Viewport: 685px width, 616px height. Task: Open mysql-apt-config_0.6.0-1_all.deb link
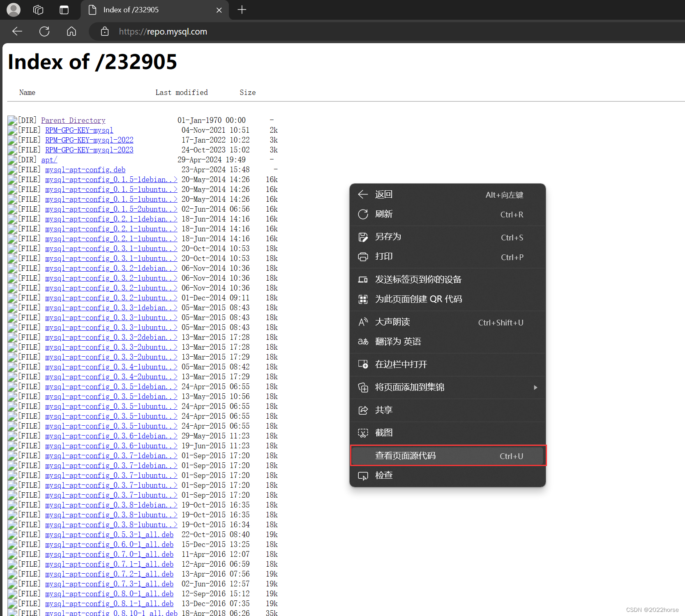coord(109,544)
